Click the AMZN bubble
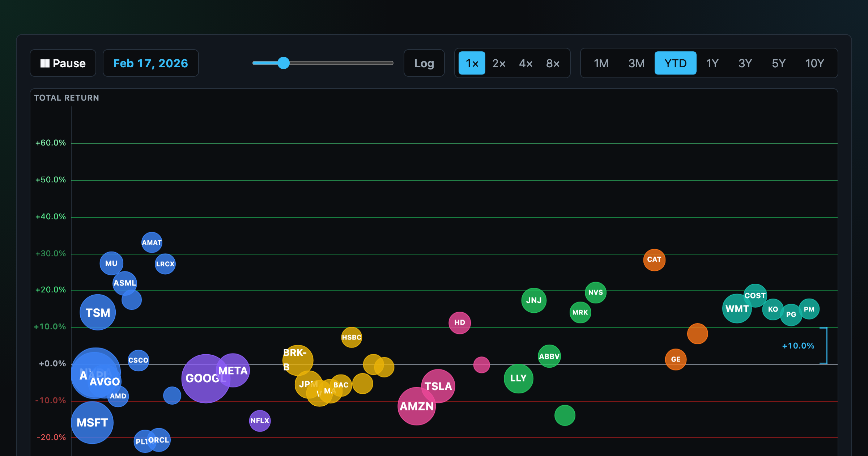868x456 pixels. tap(417, 406)
